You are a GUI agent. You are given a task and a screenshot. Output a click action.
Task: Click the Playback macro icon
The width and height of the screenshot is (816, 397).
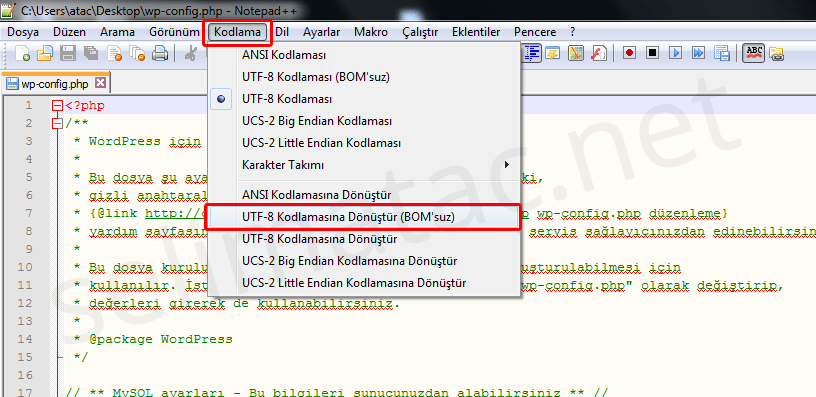[675, 53]
